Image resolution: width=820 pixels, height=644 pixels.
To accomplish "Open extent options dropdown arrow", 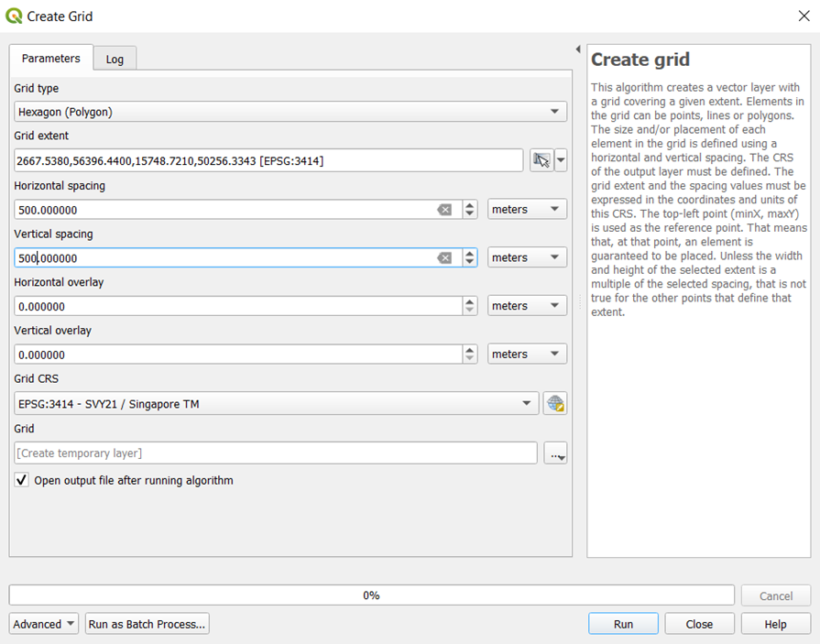I will click(561, 161).
